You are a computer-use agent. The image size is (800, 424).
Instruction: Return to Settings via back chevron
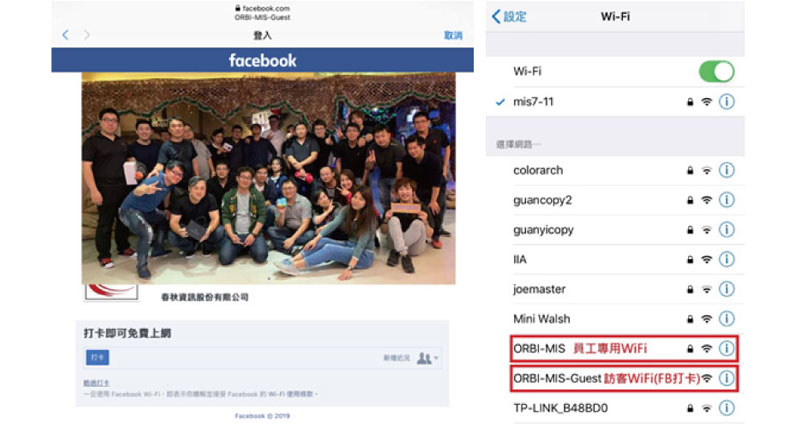[x=509, y=16]
